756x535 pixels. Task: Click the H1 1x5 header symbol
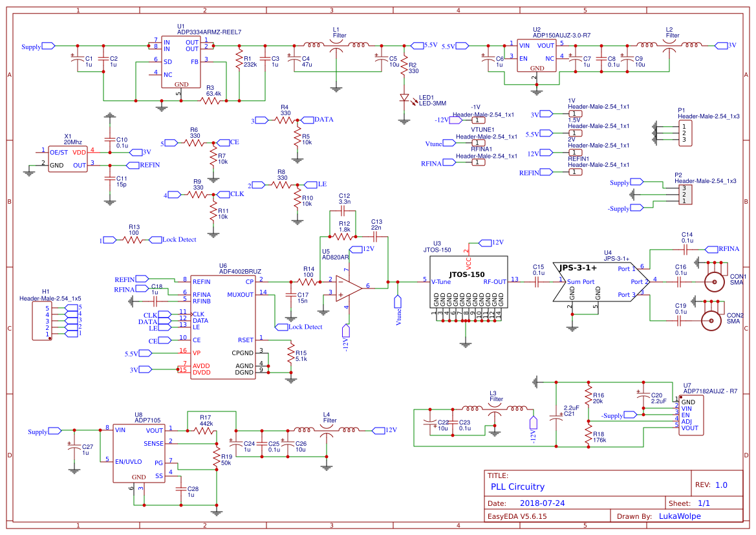(42, 321)
